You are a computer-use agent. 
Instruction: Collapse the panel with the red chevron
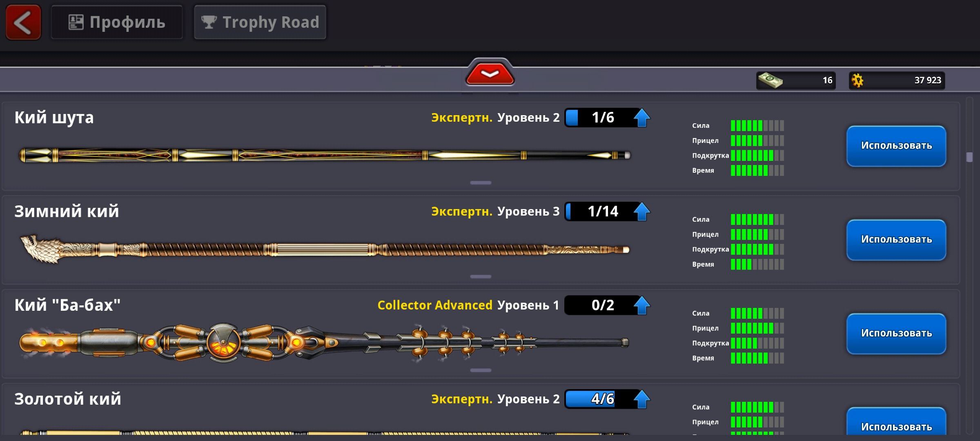pyautogui.click(x=490, y=73)
